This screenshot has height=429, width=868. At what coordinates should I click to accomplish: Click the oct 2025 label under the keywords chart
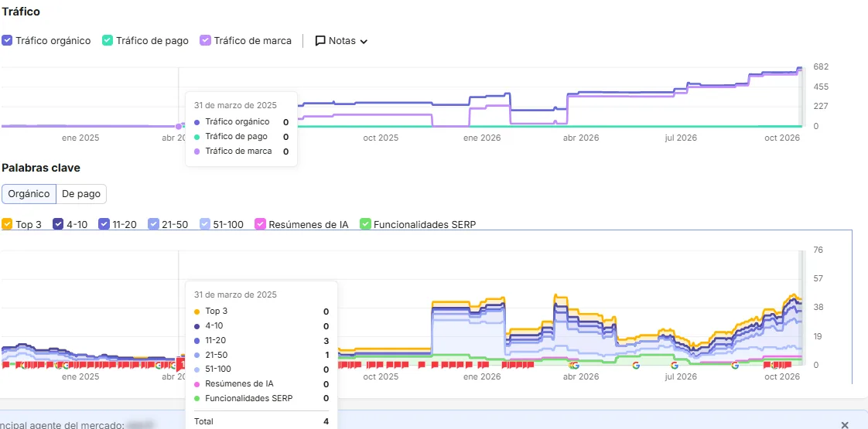pos(381,376)
